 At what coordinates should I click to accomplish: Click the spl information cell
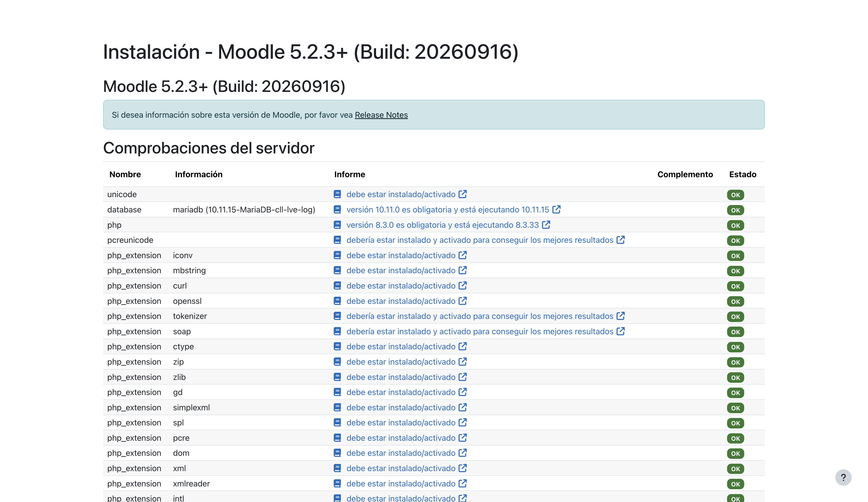tap(178, 423)
